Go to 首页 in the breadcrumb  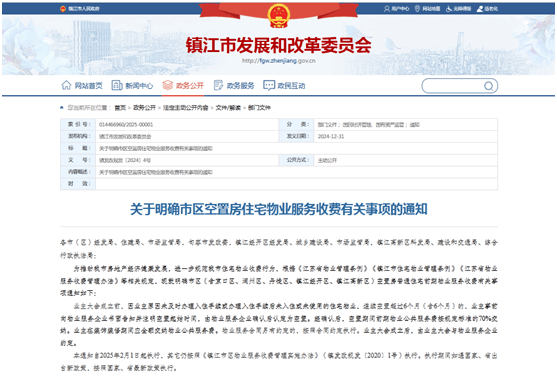pos(120,108)
